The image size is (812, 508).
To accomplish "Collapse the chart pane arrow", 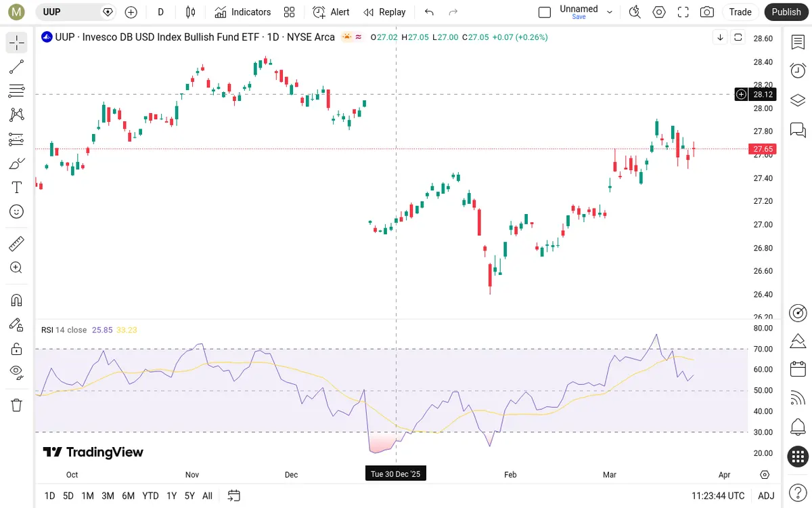I will [x=720, y=37].
